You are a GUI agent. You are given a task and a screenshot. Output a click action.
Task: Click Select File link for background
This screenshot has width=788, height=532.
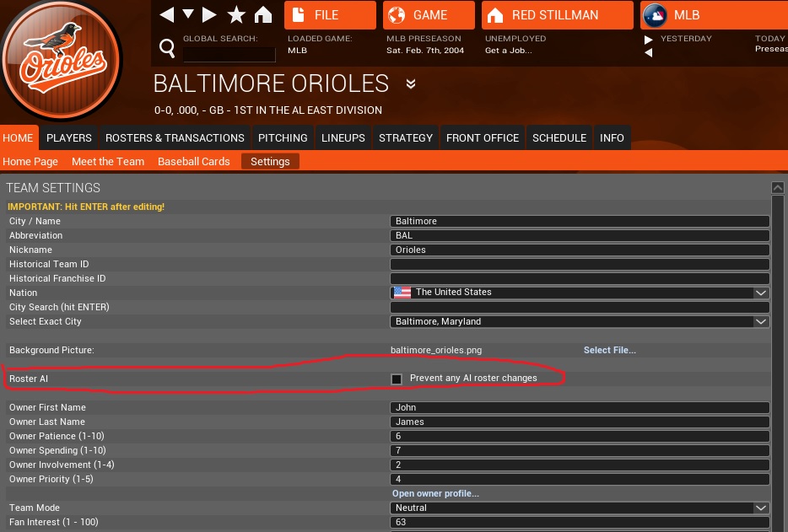609,350
